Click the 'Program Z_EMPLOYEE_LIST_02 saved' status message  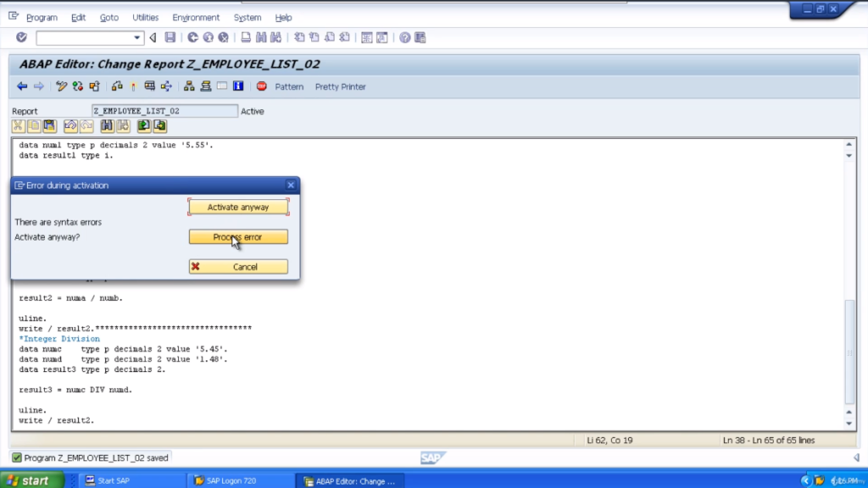(x=96, y=458)
